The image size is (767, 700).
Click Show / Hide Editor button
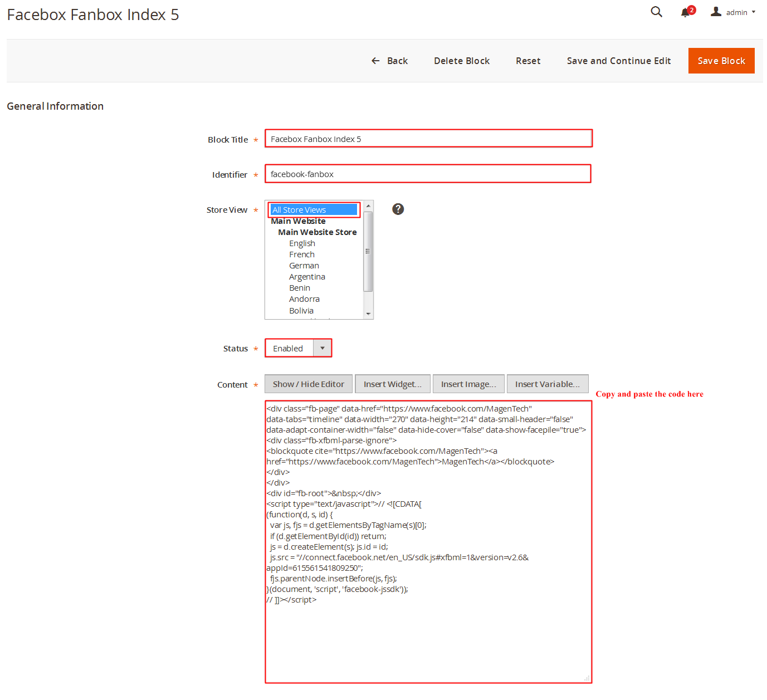[x=309, y=384]
